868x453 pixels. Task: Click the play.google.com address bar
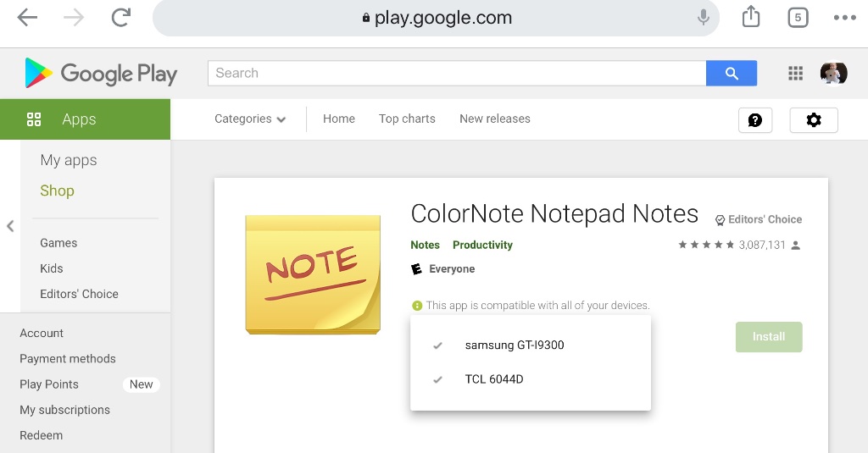[437, 18]
